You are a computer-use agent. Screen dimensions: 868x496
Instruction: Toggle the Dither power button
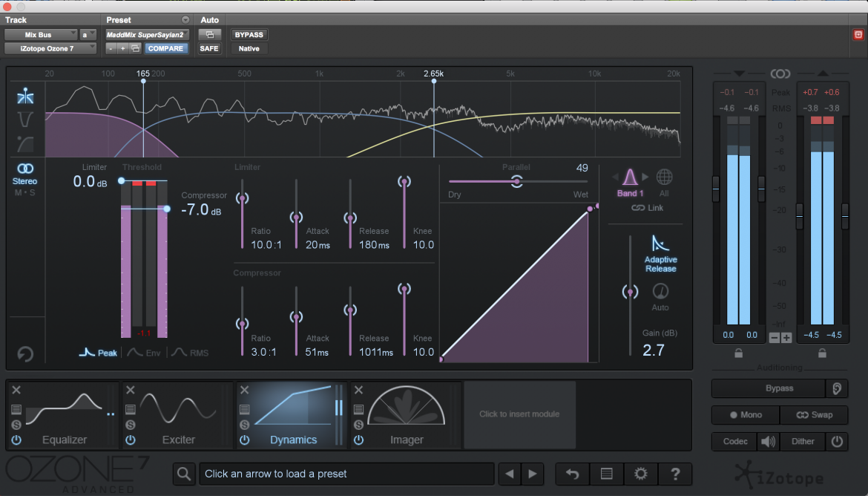click(837, 442)
